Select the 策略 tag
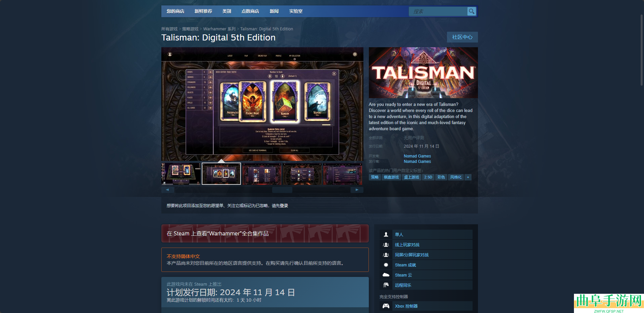Viewport: 644px width, 313px height. tap(375, 177)
